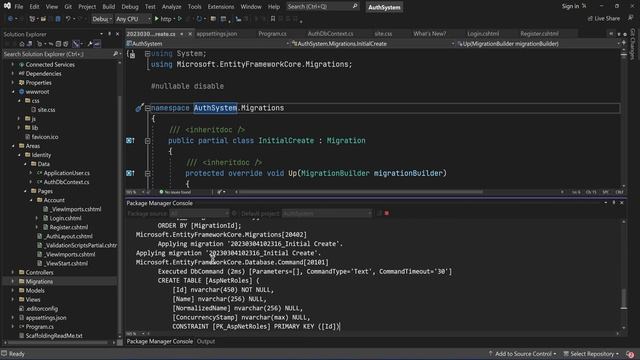Start debugging with the http run button
640x360 pixels.
163,19
